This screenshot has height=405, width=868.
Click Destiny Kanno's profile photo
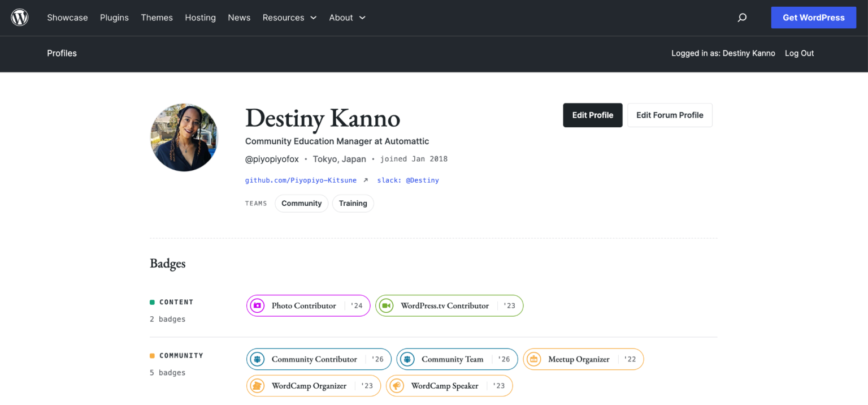tap(184, 137)
